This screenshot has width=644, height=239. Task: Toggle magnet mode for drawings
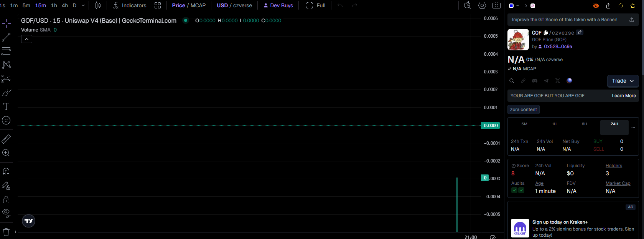(x=6, y=171)
